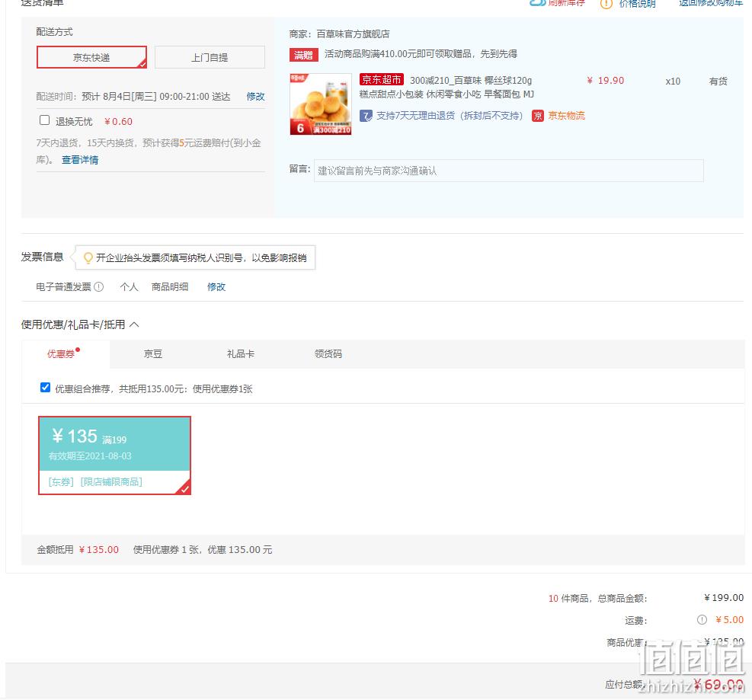Viewport: 752px width, 700px height.
Task: Click the 京东超市 red badge
Action: click(382, 79)
